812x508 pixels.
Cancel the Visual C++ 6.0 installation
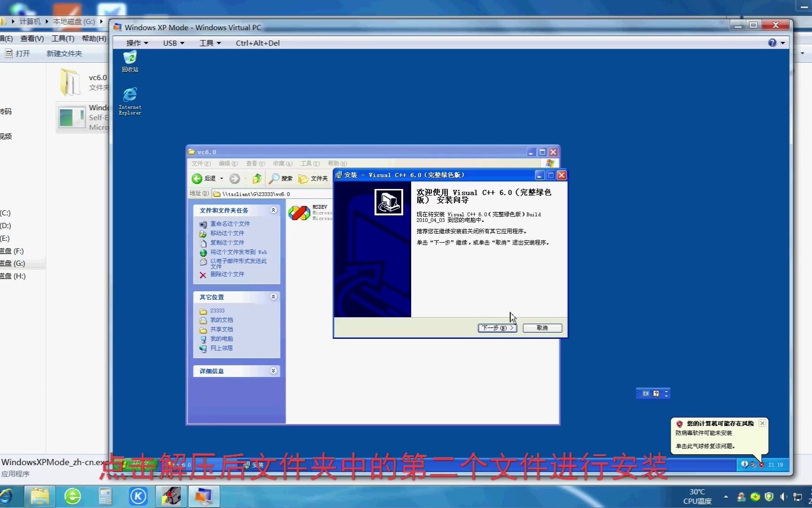(542, 328)
